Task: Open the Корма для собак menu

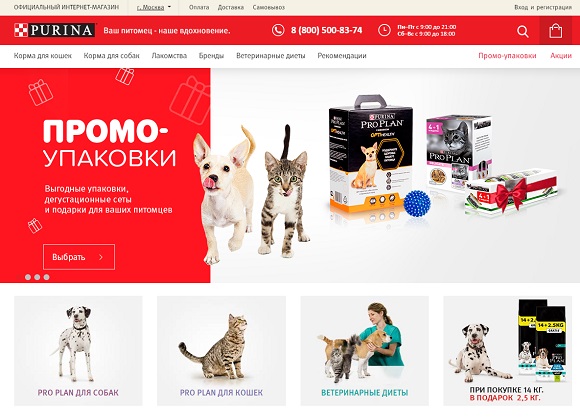Action: pos(111,56)
